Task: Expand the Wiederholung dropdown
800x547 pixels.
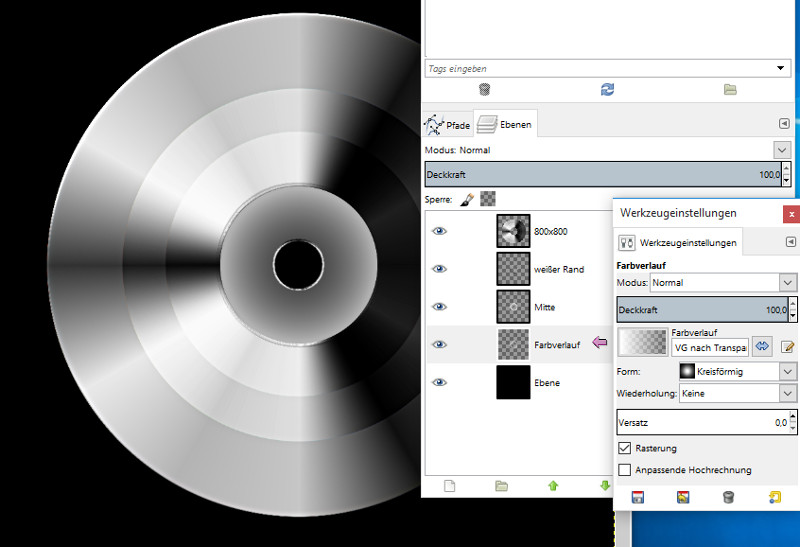Action: coord(737,394)
